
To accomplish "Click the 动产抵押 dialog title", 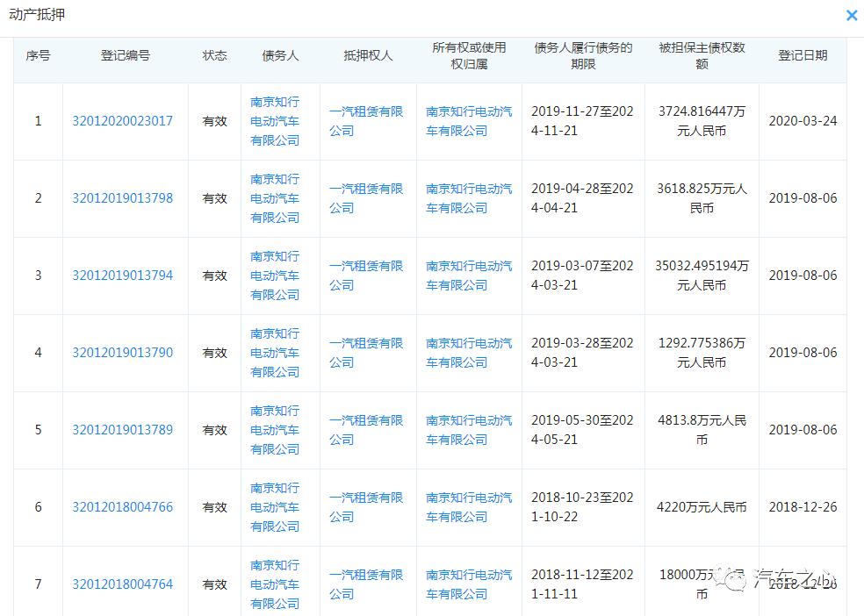I will click(37, 14).
